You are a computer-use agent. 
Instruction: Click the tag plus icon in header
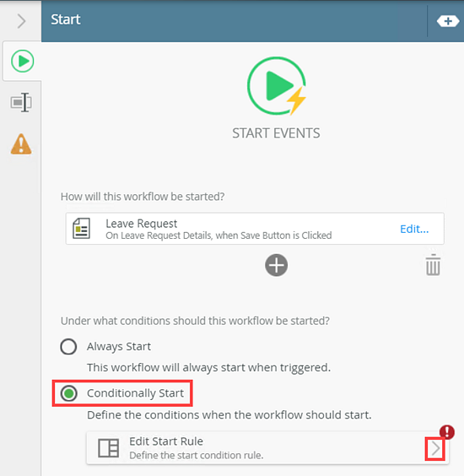(x=448, y=21)
